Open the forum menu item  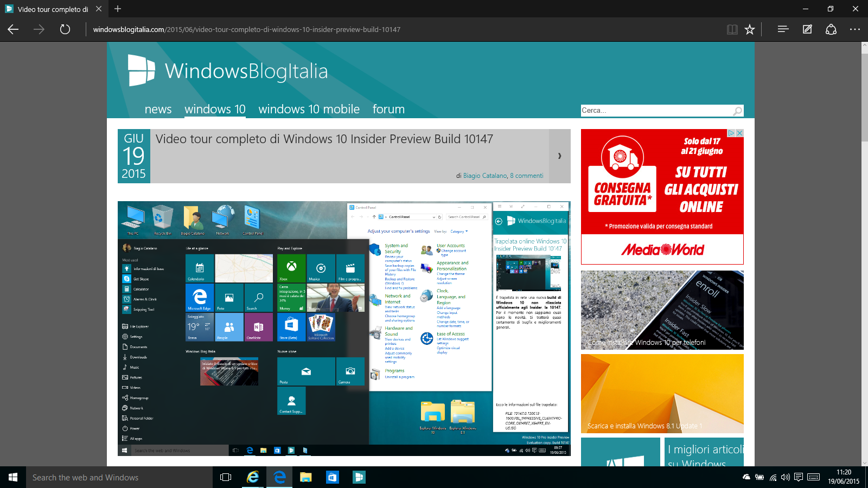pos(388,109)
